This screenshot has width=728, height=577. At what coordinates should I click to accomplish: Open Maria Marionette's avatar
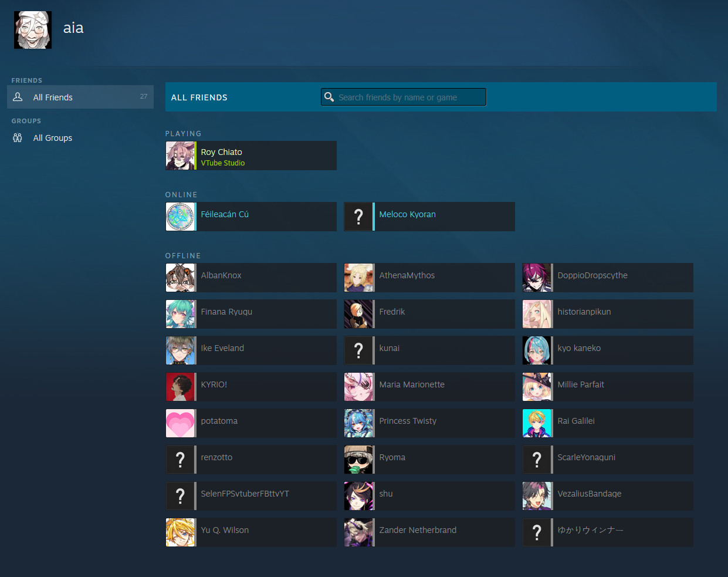(358, 387)
